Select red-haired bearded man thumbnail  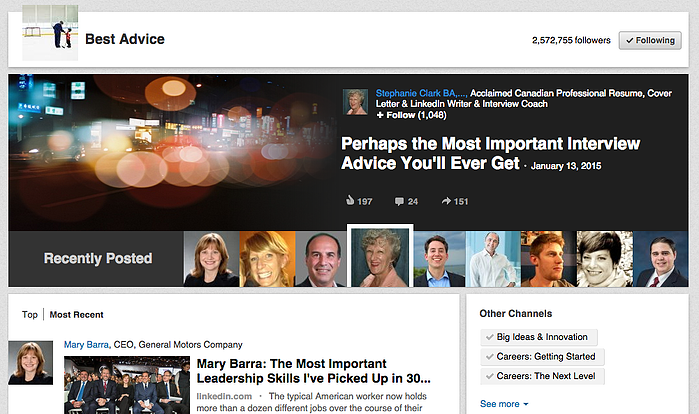click(x=548, y=258)
